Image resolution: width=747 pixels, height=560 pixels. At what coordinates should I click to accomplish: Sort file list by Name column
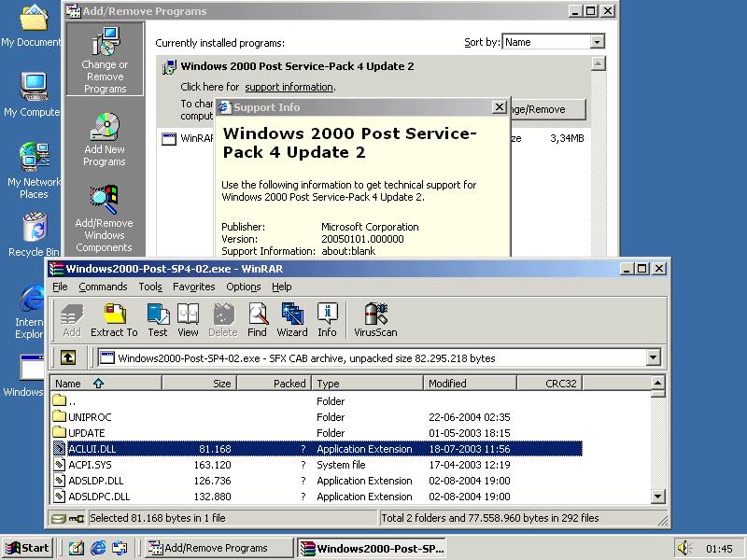[x=106, y=384]
